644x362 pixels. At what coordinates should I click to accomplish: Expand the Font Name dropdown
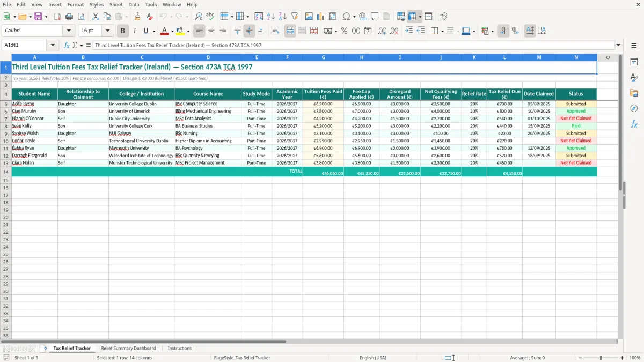pos(68,31)
